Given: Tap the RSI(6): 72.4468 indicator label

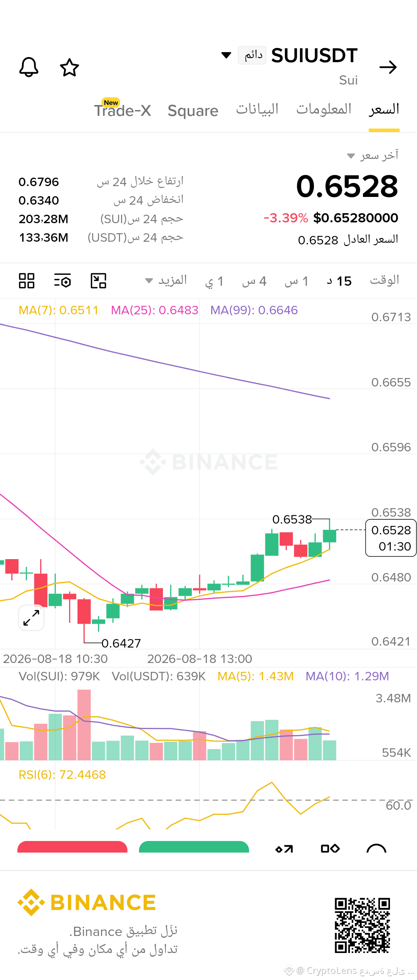Looking at the screenshot, I should point(62,775).
